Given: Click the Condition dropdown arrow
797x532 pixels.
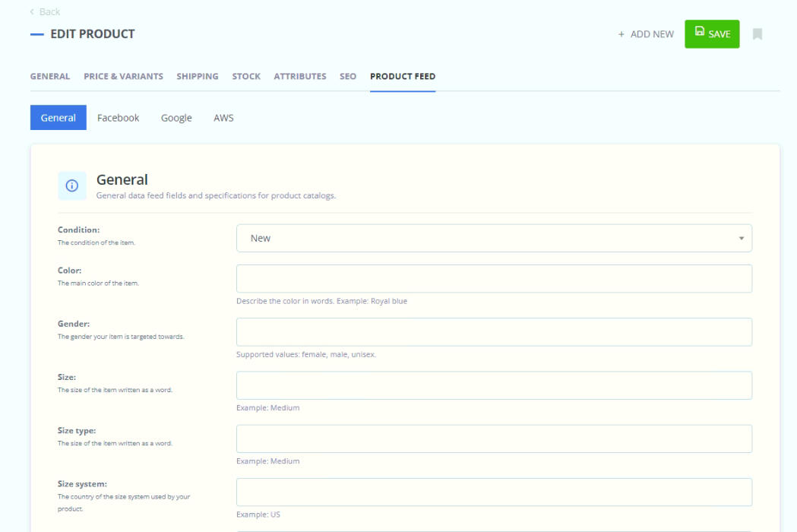Looking at the screenshot, I should [741, 238].
